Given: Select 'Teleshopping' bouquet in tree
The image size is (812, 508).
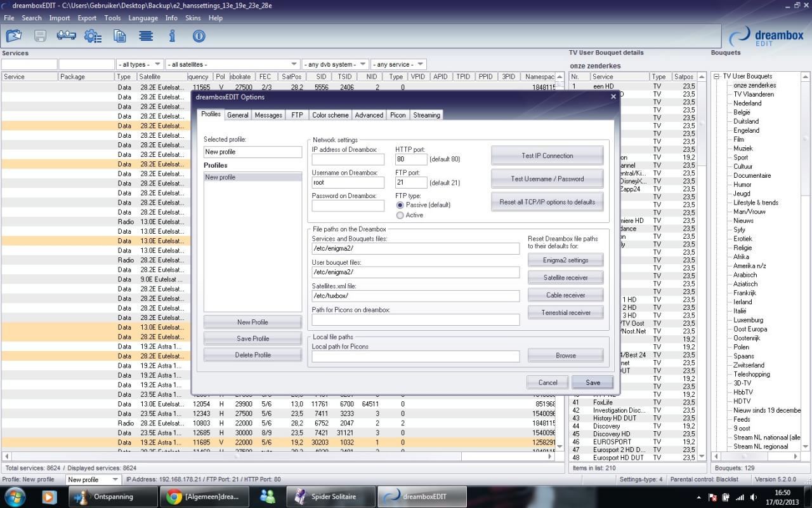Looking at the screenshot, I should point(752,374).
